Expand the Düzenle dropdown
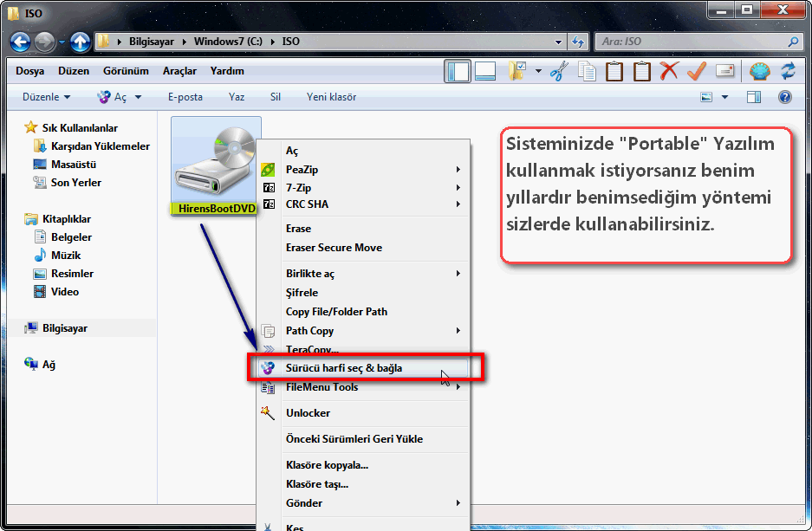 (47, 97)
